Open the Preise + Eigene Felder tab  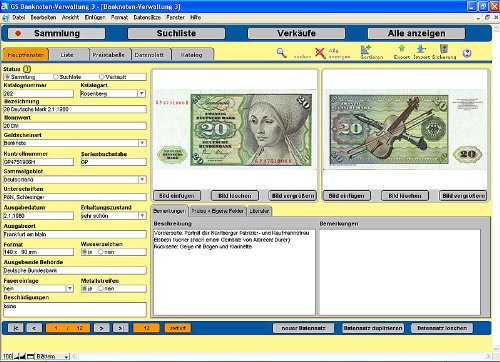pyautogui.click(x=218, y=211)
